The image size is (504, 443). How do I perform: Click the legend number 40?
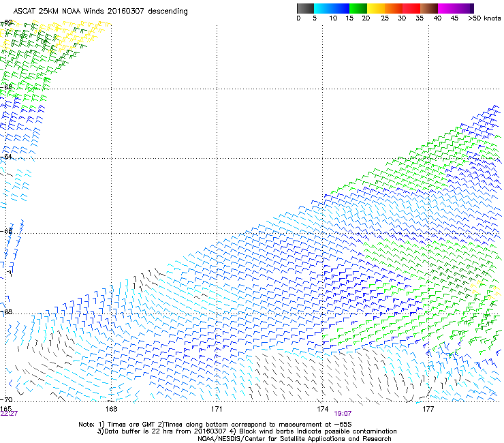(x=437, y=18)
